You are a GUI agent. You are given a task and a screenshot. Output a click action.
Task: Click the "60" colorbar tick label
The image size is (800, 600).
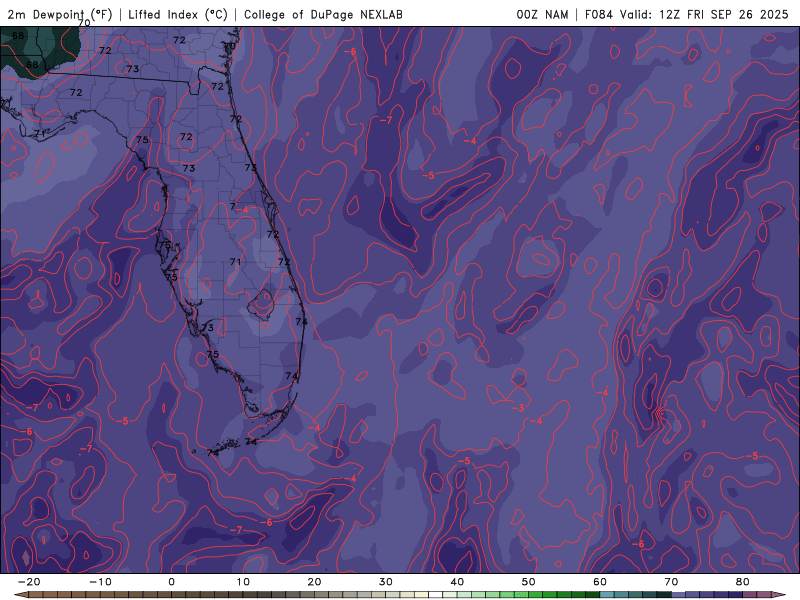(x=600, y=582)
